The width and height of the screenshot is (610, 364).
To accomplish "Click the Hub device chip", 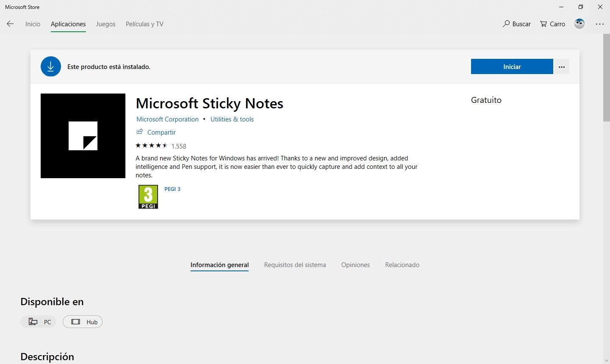I will 83,322.
